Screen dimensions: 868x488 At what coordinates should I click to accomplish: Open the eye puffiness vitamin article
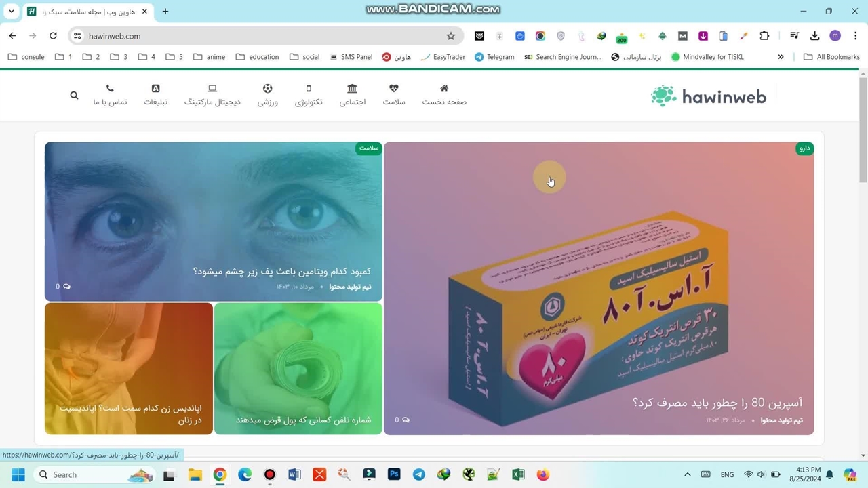pos(281,271)
